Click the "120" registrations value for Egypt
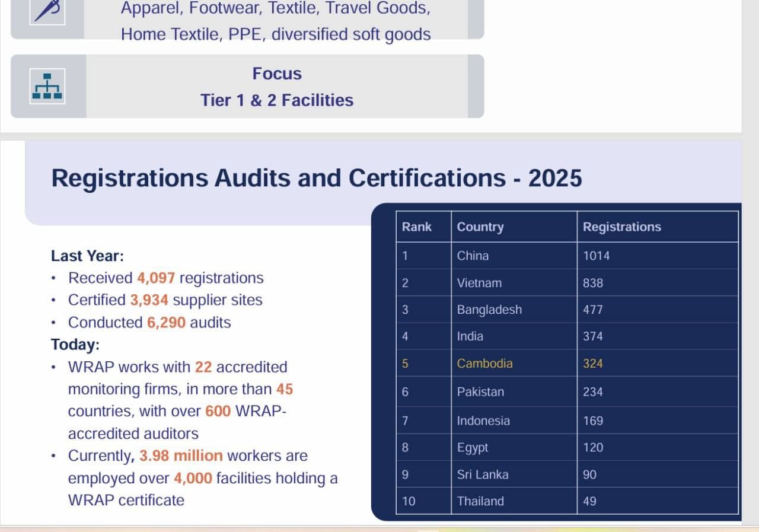The width and height of the screenshot is (759, 532). [593, 448]
